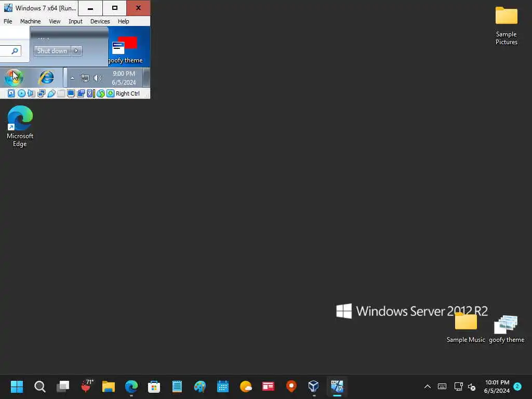Open host clock showing 10:01 PM
The image size is (532, 399).
(x=497, y=387)
